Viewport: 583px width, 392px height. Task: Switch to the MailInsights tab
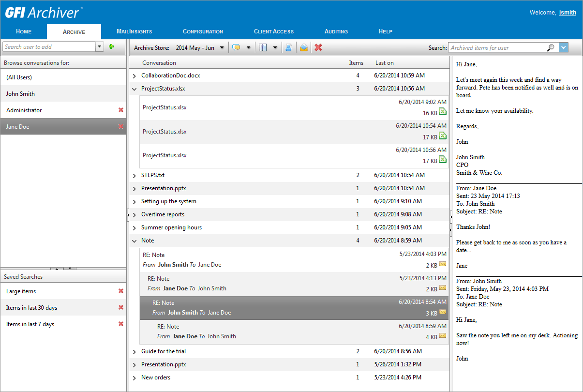point(134,31)
